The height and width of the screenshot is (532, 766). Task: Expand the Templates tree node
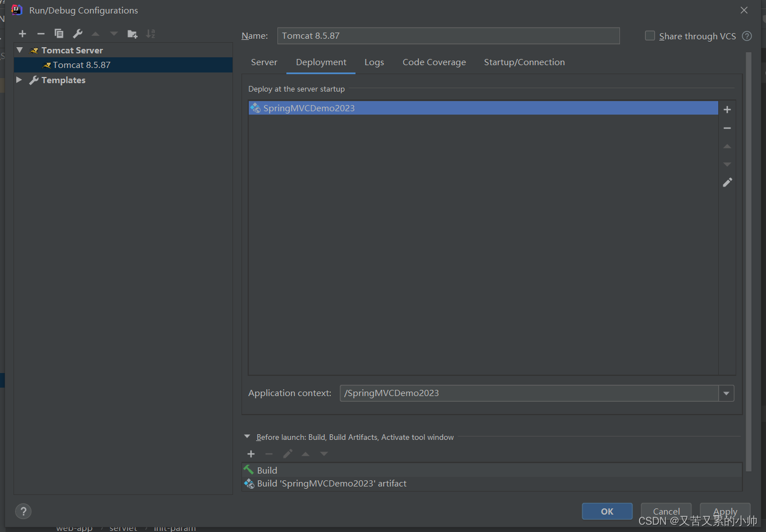19,80
